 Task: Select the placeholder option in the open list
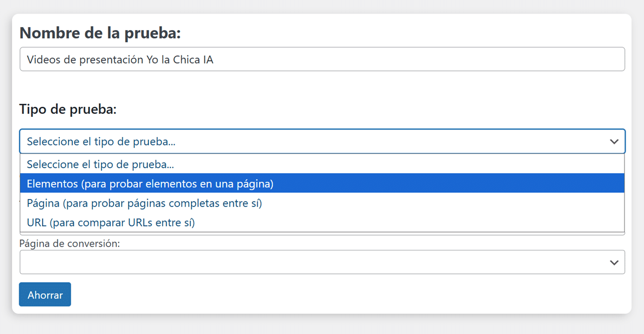pos(101,164)
